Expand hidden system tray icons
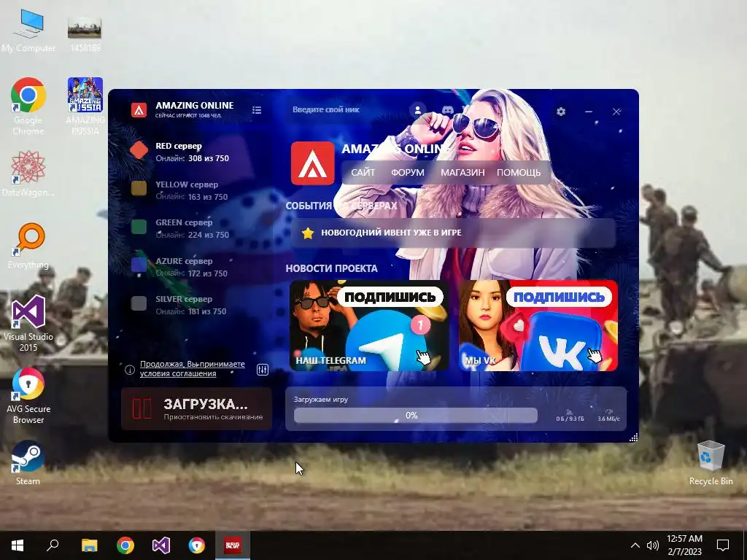 coord(635,545)
